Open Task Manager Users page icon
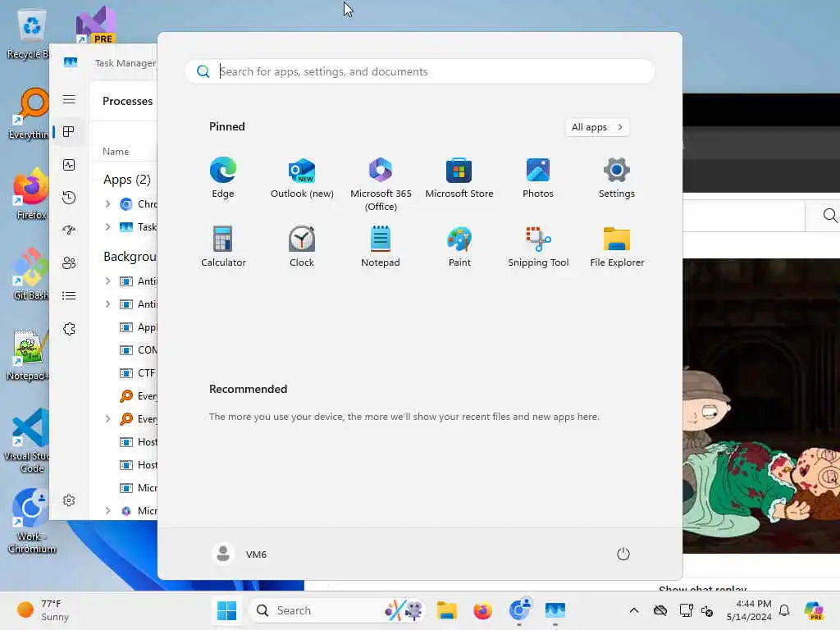 point(69,263)
